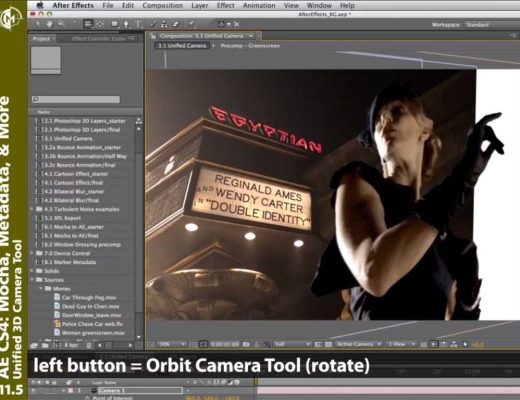This screenshot has width=520, height=400.
Task: Click the 8 bpc color depth button
Action: [x=71, y=345]
